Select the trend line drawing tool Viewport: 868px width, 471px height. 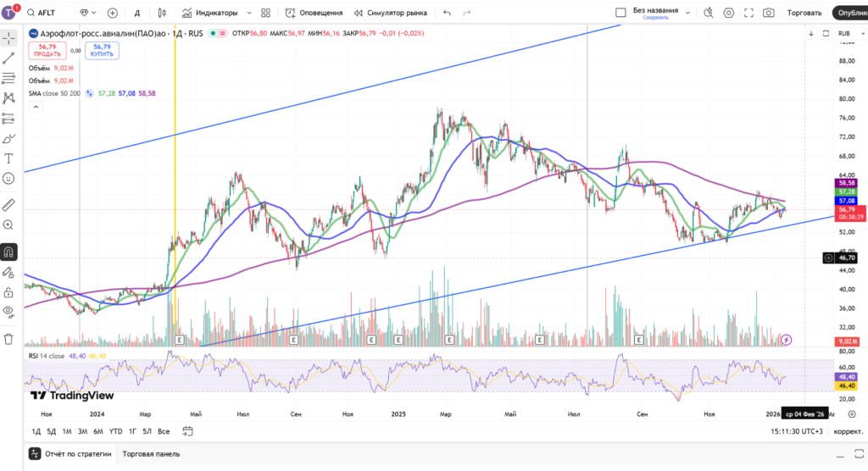click(x=8, y=58)
